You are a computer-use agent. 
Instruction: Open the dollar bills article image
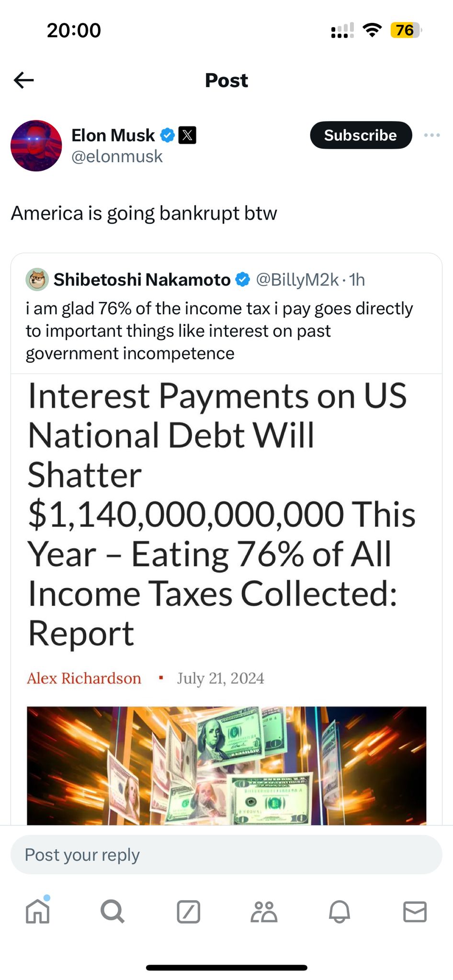226,765
